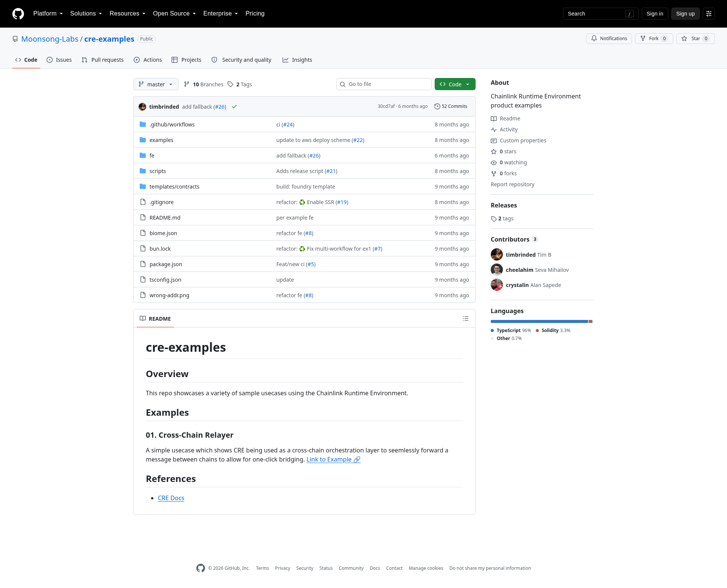Click the GitHub logo in the header
Image resolution: width=727 pixels, height=588 pixels.
click(x=18, y=14)
